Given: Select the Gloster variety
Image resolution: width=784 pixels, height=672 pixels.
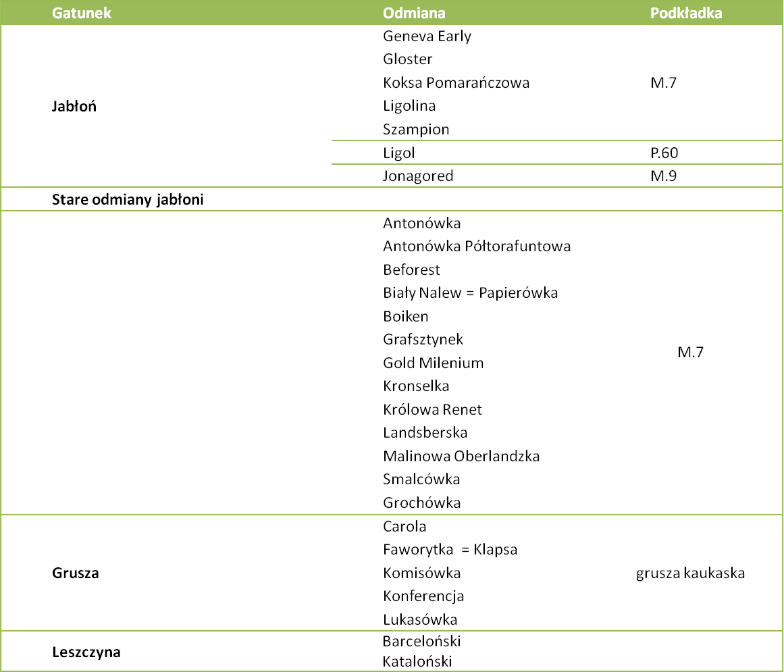Looking at the screenshot, I should pyautogui.click(x=407, y=59).
